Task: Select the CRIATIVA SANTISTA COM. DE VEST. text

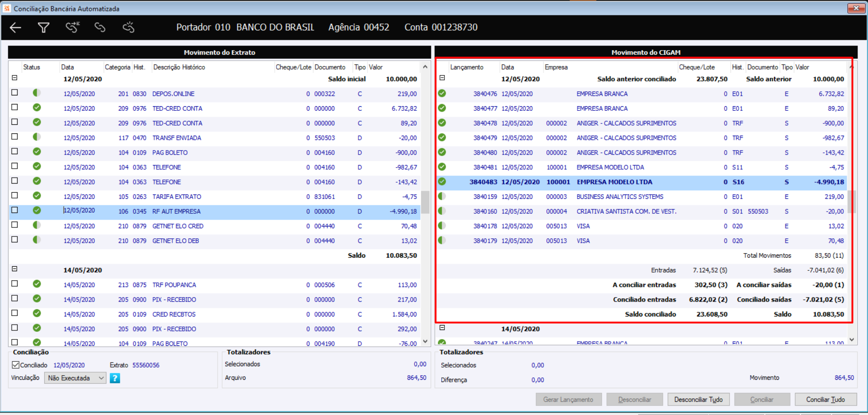Action: click(x=627, y=212)
